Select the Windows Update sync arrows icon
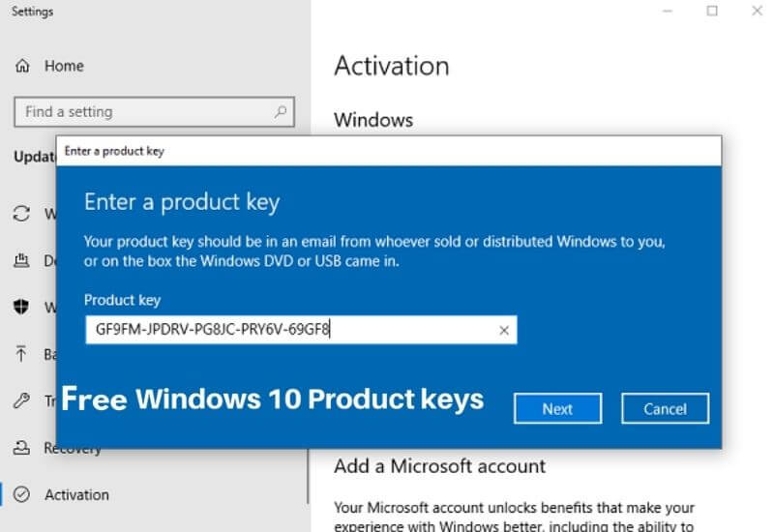The height and width of the screenshot is (532, 774). click(21, 214)
